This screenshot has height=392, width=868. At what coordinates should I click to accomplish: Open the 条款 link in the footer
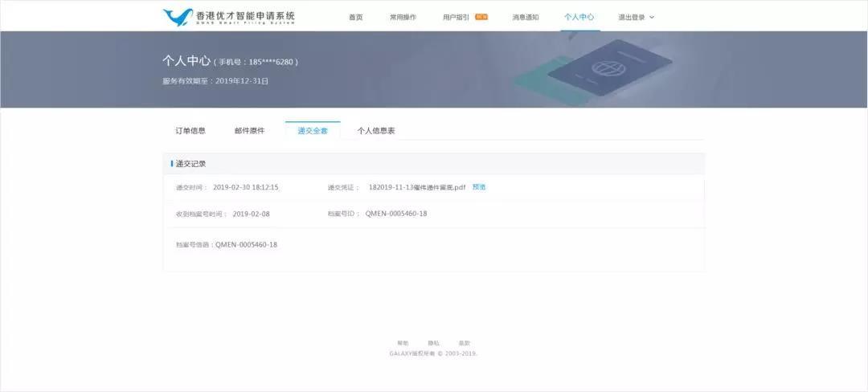pyautogui.click(x=464, y=343)
